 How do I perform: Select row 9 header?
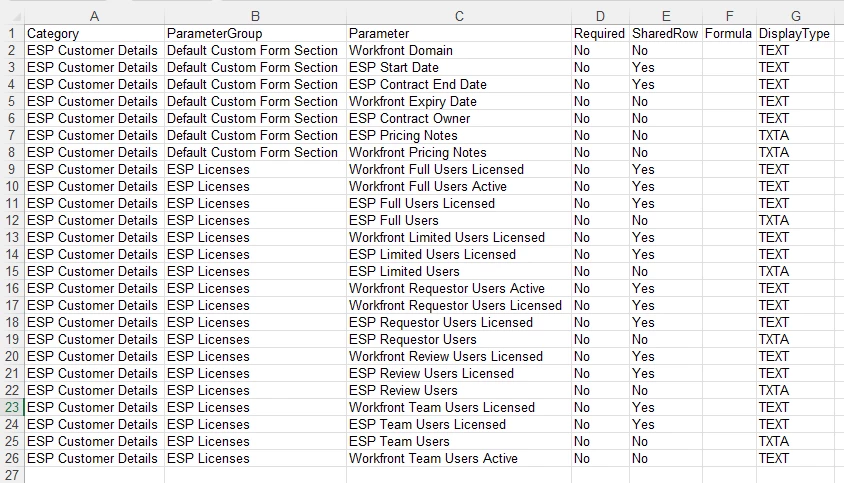coord(12,169)
